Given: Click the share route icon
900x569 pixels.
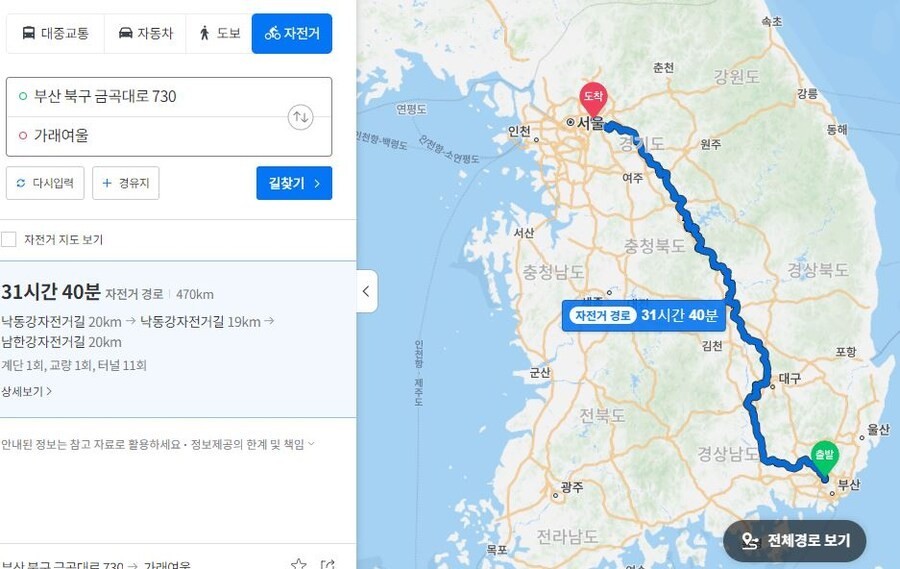Looking at the screenshot, I should pyautogui.click(x=327, y=565).
